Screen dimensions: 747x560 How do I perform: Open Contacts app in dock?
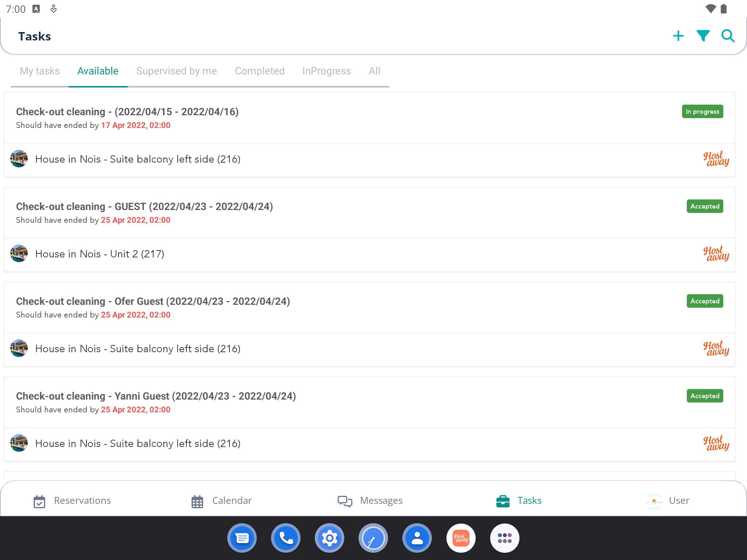point(417,538)
